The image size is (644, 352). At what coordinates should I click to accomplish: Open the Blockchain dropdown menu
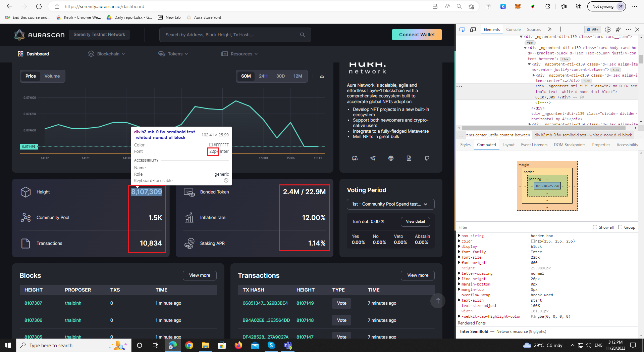106,54
